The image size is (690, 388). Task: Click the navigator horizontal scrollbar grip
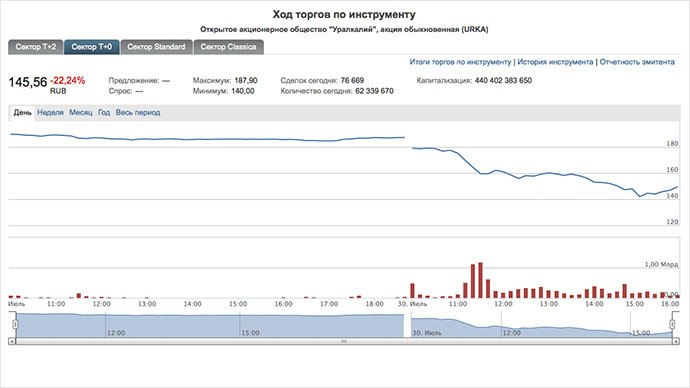(344, 341)
